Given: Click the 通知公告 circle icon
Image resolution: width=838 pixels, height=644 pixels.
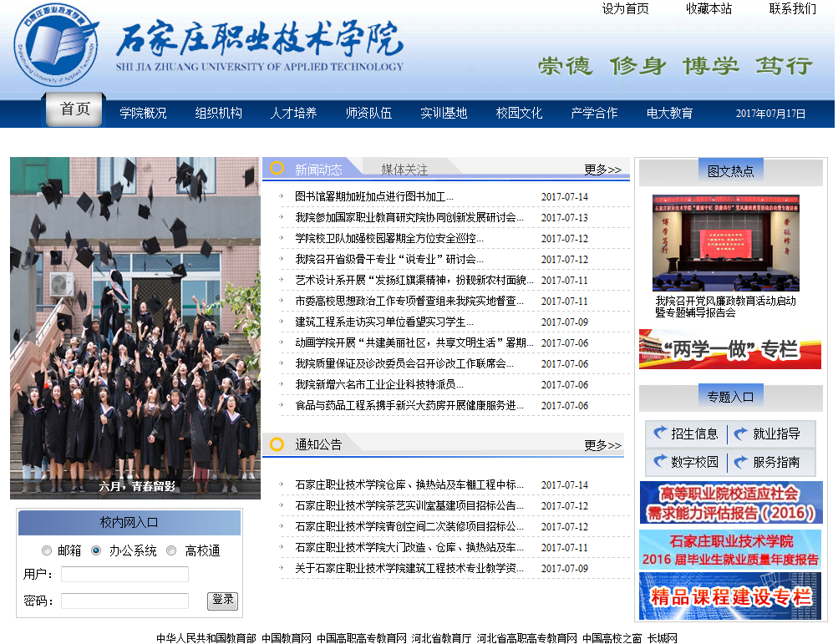Looking at the screenshot, I should 277,444.
